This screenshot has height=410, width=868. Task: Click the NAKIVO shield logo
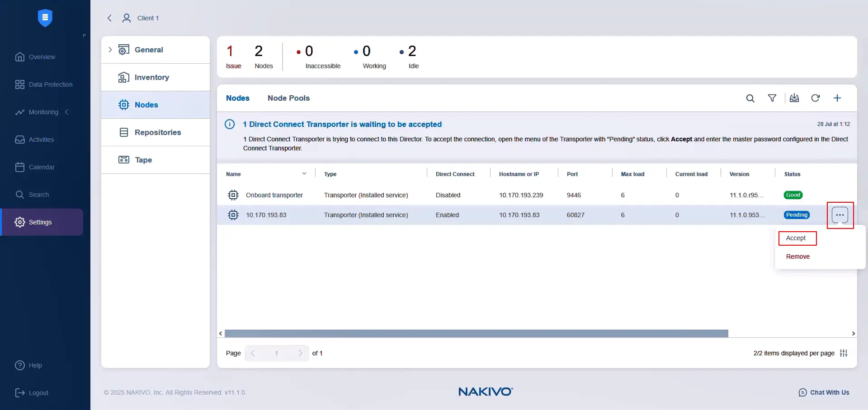45,18
